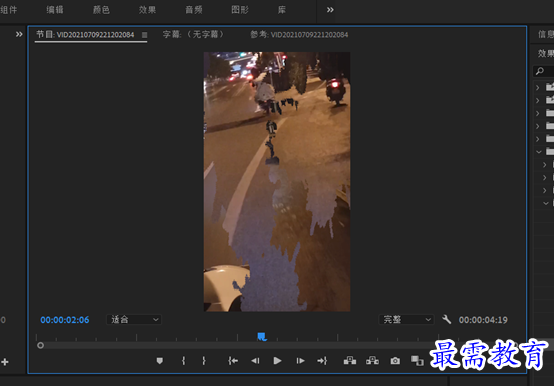The height and width of the screenshot is (386, 554).
Task: Select the second effects preset folder icon
Action: [x=550, y=100]
